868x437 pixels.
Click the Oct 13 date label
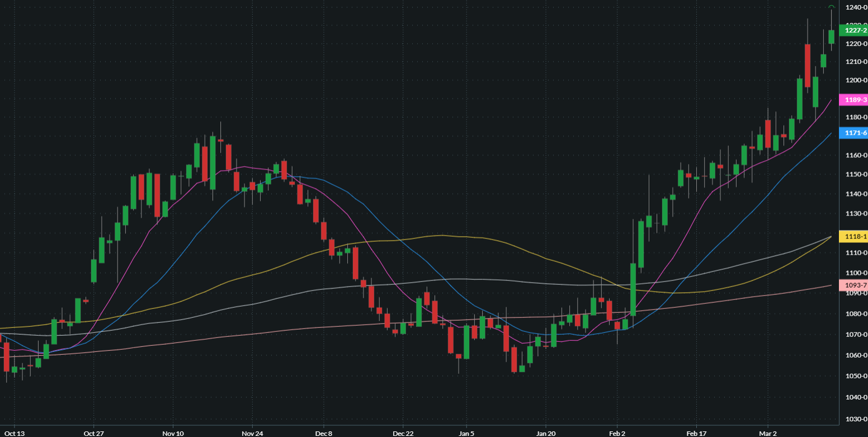point(15,433)
